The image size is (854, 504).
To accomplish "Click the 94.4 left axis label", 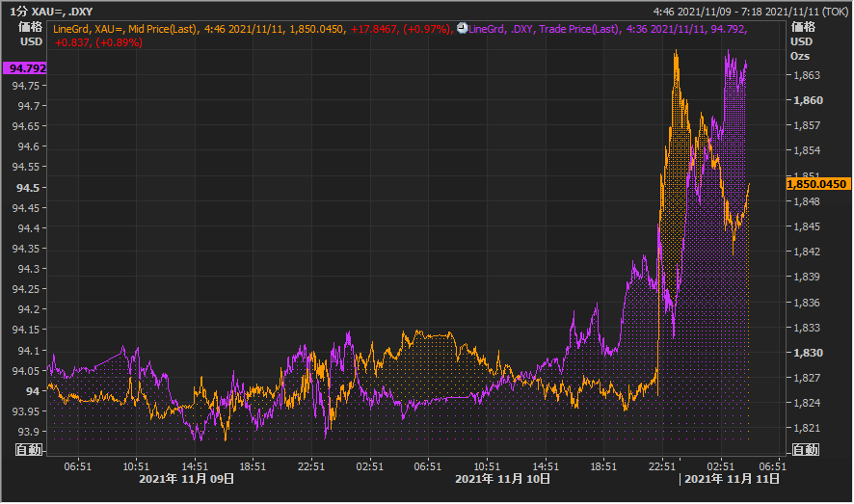I will [29, 228].
